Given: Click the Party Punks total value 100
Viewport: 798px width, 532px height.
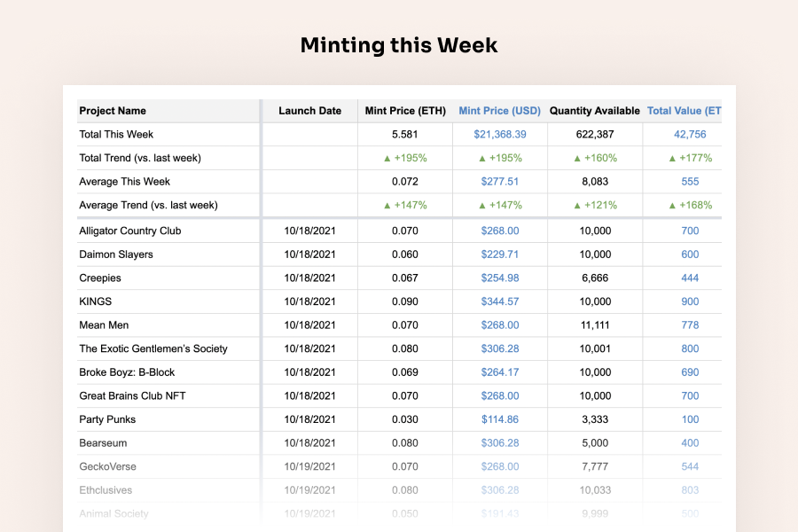Looking at the screenshot, I should coord(690,419).
